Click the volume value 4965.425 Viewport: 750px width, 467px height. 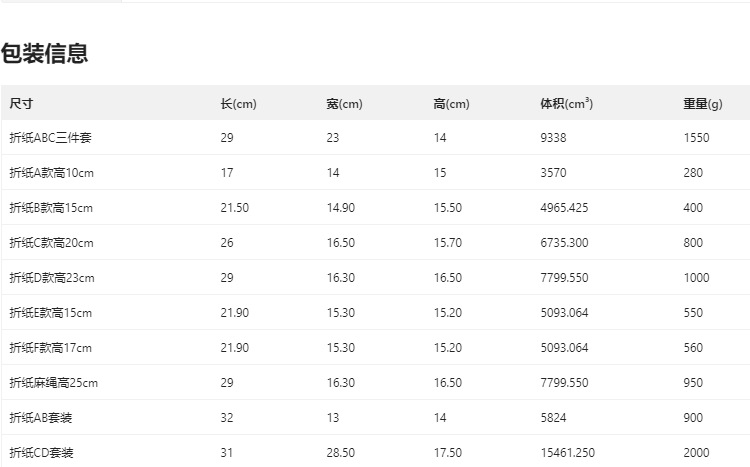pos(564,208)
